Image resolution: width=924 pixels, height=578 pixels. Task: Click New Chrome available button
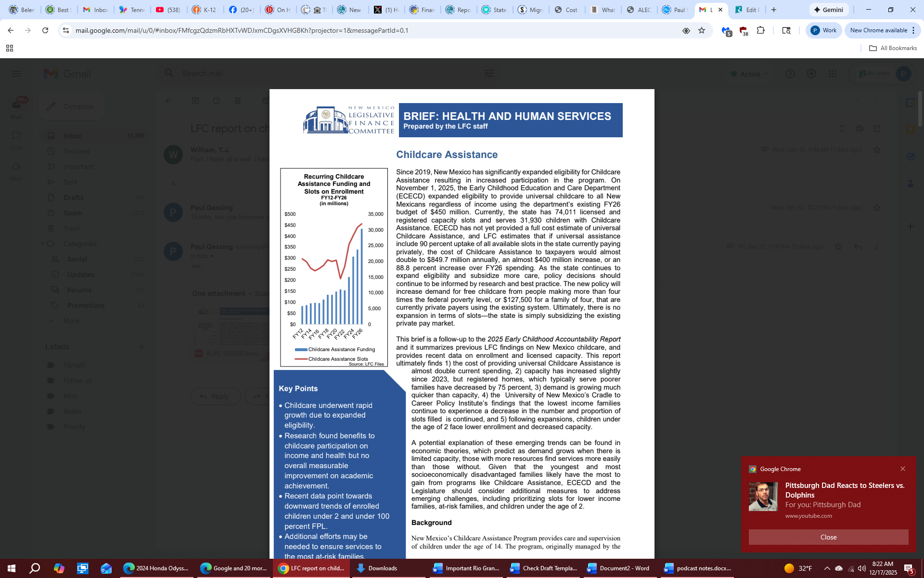[x=878, y=30]
